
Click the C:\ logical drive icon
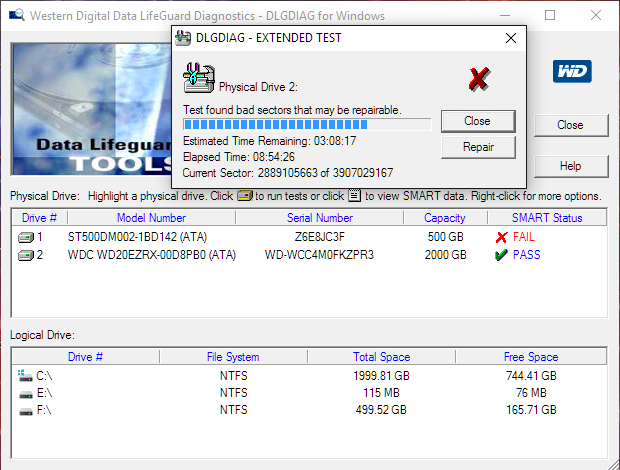coord(25,376)
